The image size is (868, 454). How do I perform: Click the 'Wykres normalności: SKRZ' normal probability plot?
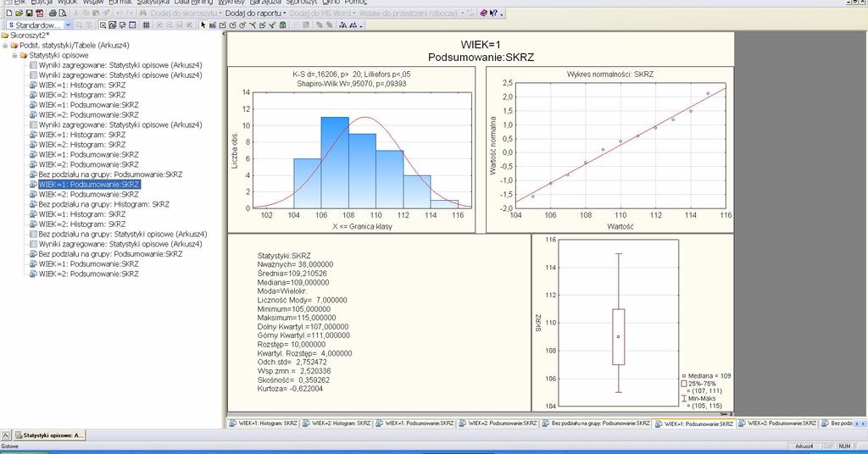pos(609,150)
